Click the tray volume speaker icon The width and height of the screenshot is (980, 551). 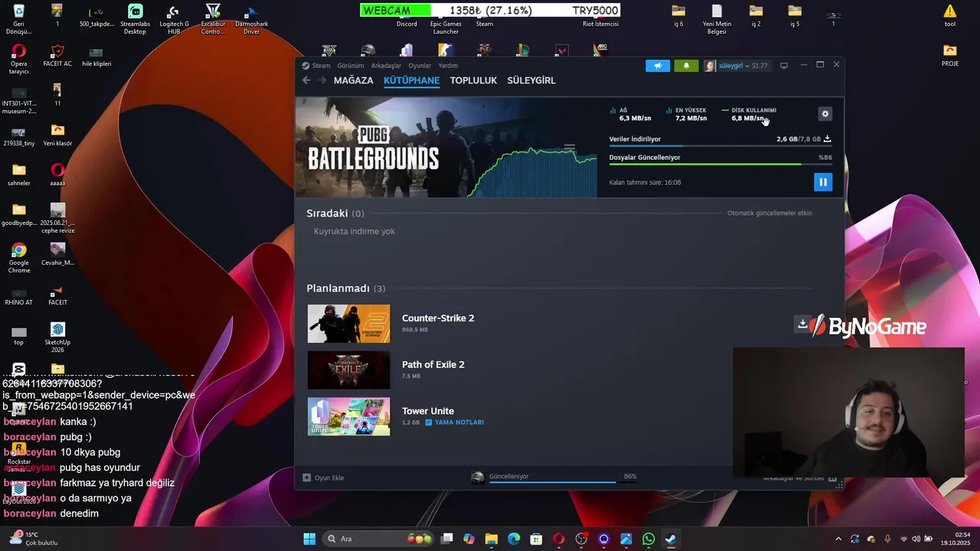point(916,539)
